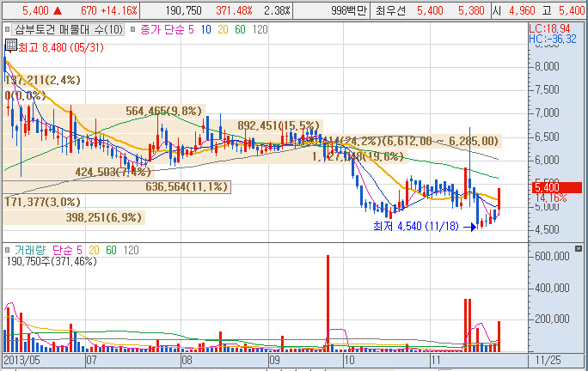Image resolution: width=588 pixels, height=371 pixels.
Task: Click the 4,500 level on the price axis
Action: click(547, 229)
